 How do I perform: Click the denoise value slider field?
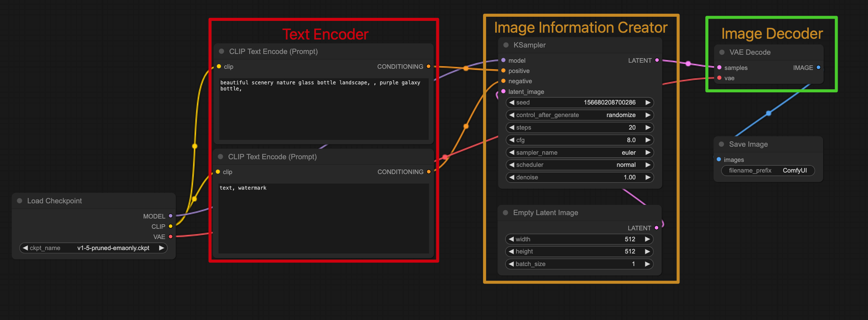tap(580, 177)
